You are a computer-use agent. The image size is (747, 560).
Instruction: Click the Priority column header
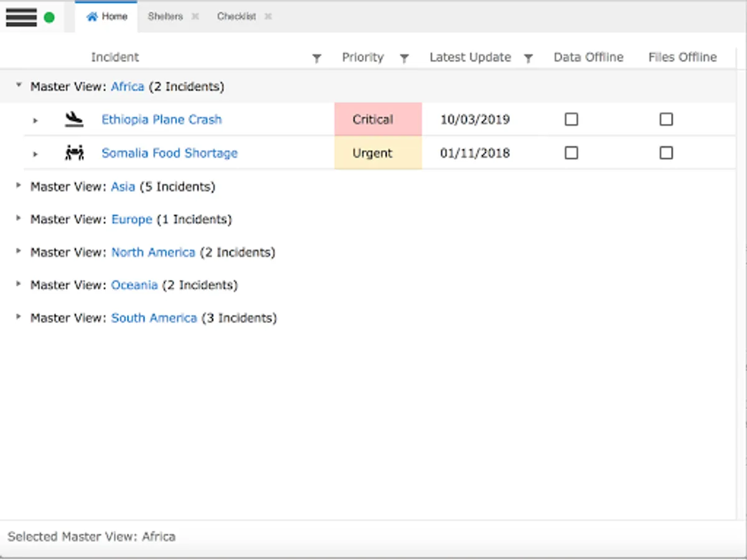pos(363,57)
